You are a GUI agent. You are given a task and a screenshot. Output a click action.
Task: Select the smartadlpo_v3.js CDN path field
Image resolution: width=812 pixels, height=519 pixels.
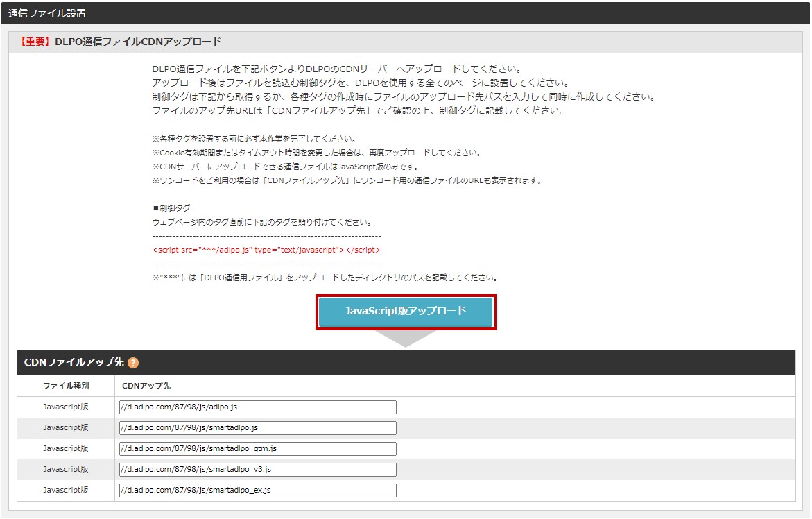(257, 469)
